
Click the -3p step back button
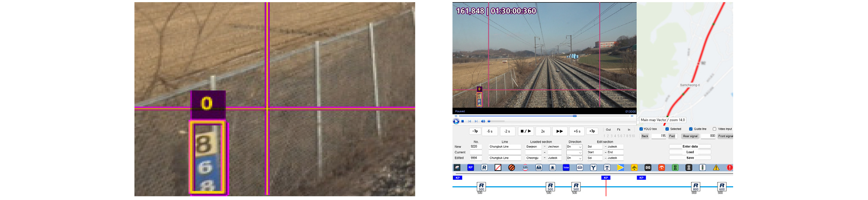pyautogui.click(x=475, y=131)
